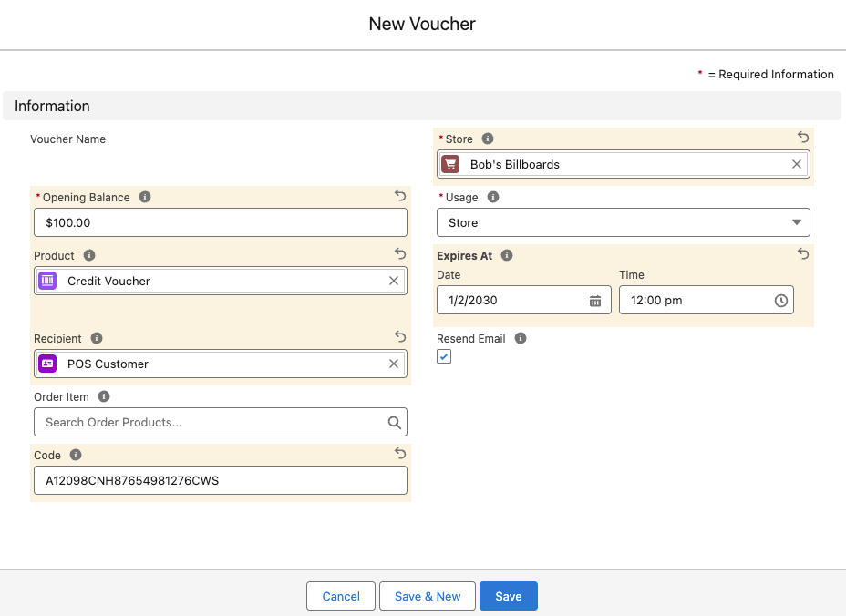
Task: Click the Save button
Action: coord(508,596)
